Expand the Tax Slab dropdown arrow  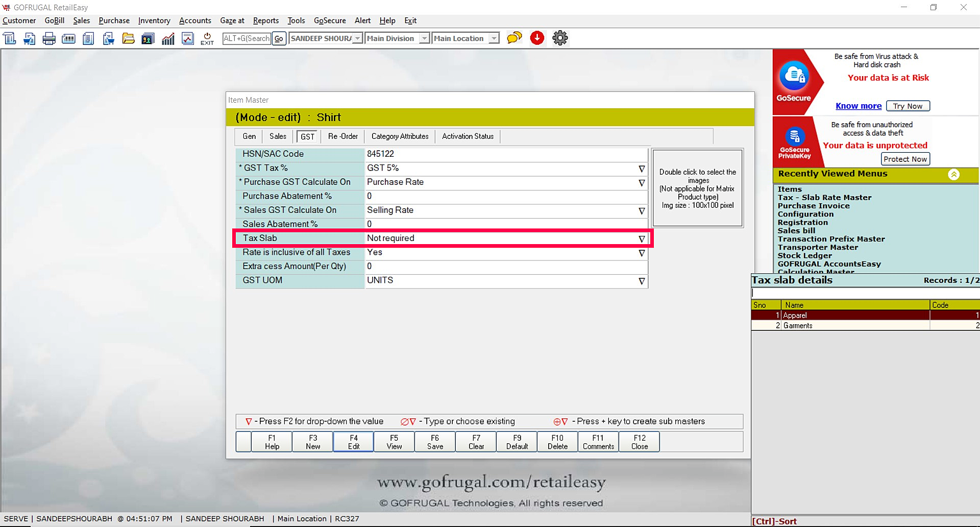pyautogui.click(x=642, y=239)
